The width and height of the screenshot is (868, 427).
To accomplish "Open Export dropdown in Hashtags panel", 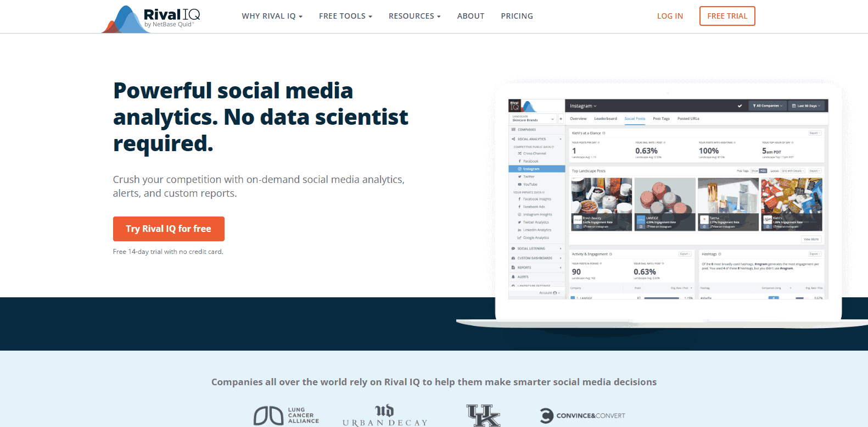I will [x=815, y=254].
